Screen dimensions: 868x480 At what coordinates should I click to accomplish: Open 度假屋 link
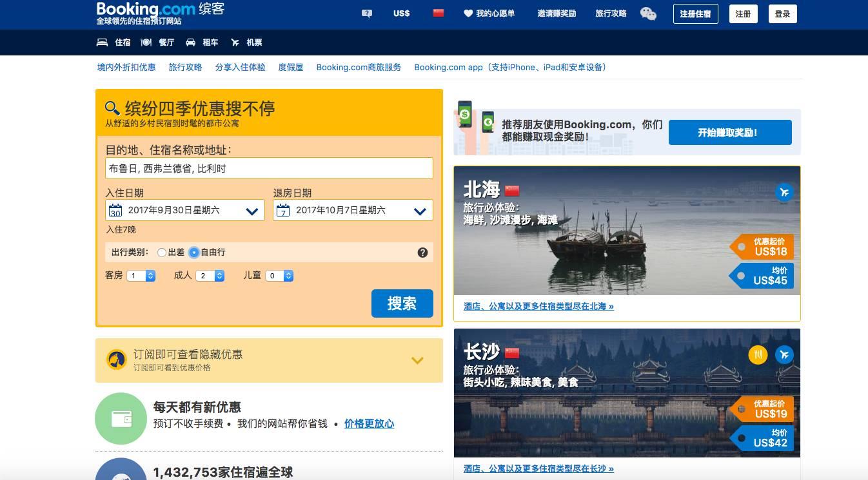[291, 67]
